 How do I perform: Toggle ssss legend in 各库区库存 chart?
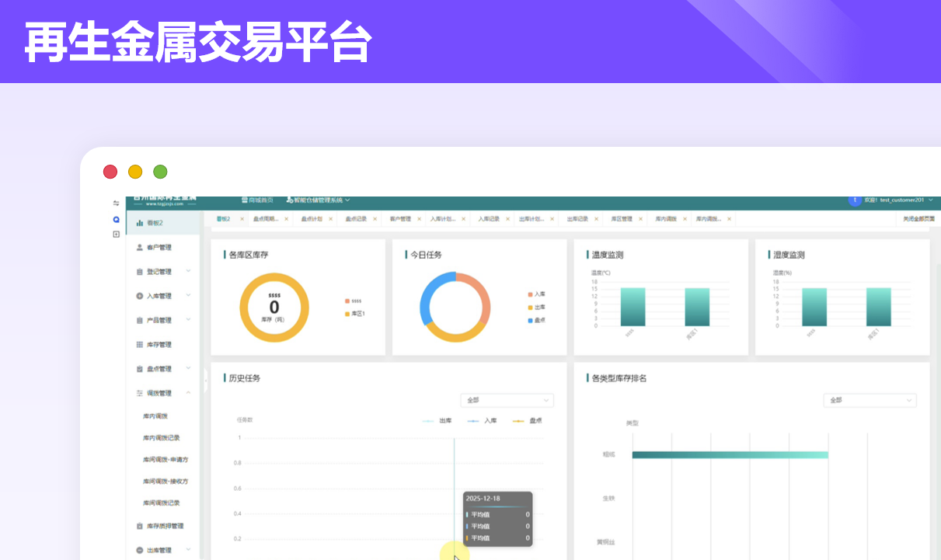point(354,301)
